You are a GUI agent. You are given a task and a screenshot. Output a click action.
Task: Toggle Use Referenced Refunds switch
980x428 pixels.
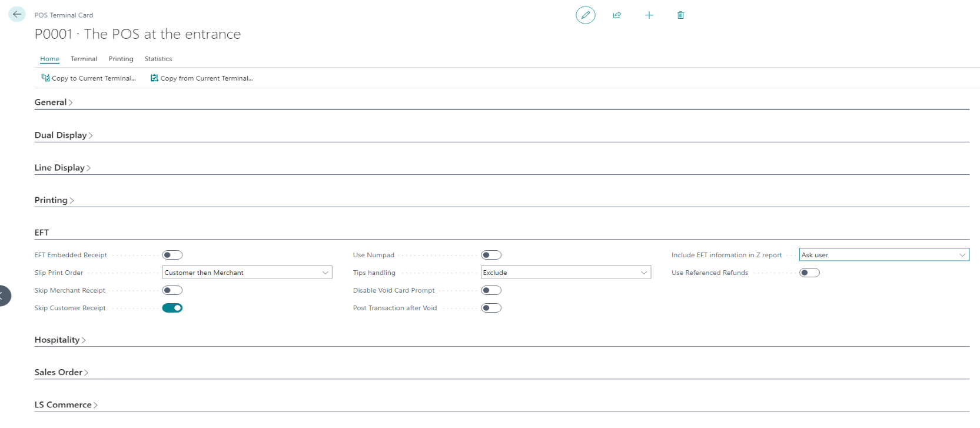809,273
